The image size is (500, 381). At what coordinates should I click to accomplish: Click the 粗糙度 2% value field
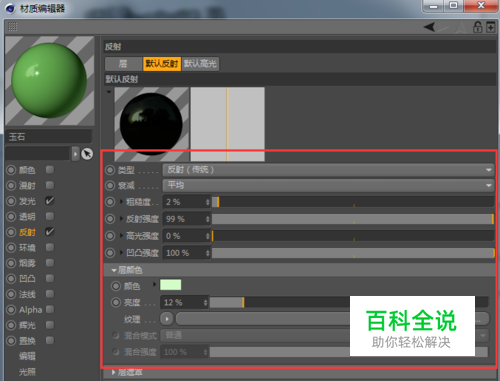(187, 202)
